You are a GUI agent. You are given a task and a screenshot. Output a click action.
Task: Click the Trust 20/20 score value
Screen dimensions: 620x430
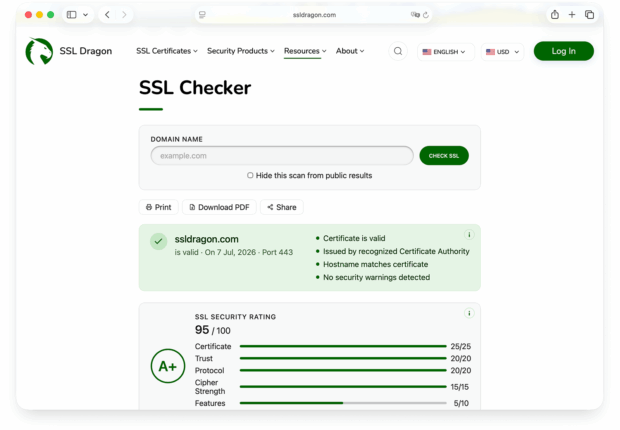(x=461, y=358)
